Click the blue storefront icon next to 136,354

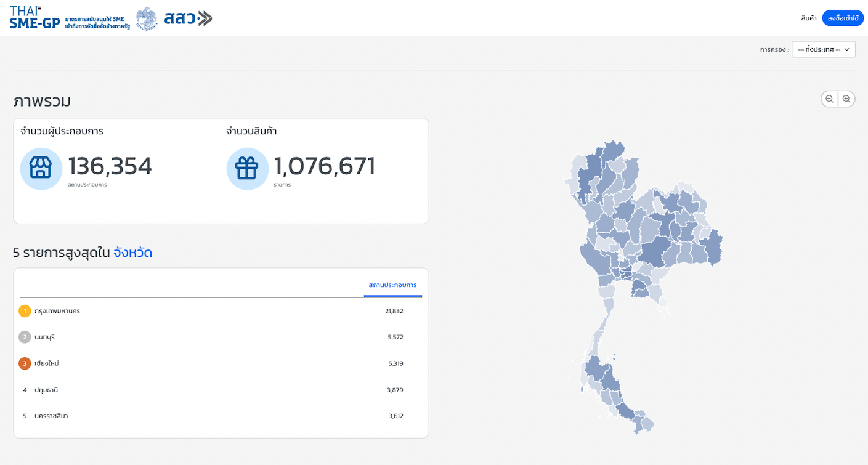tap(41, 168)
